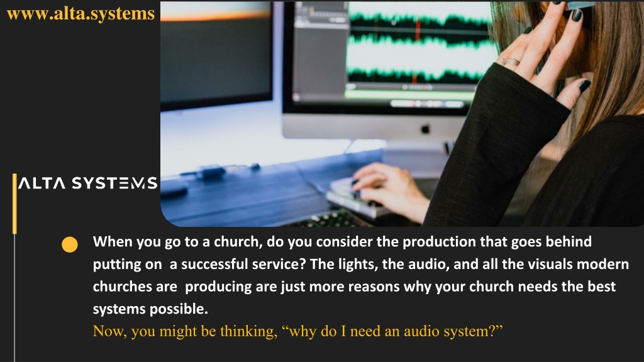This screenshot has width=644, height=362.
Task: Click the audio workstation photo
Action: click(x=402, y=114)
